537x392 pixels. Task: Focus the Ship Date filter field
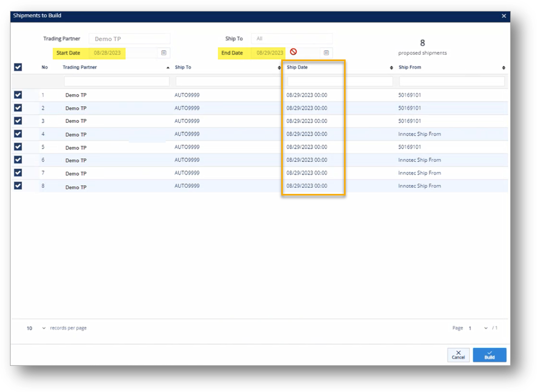click(x=340, y=81)
